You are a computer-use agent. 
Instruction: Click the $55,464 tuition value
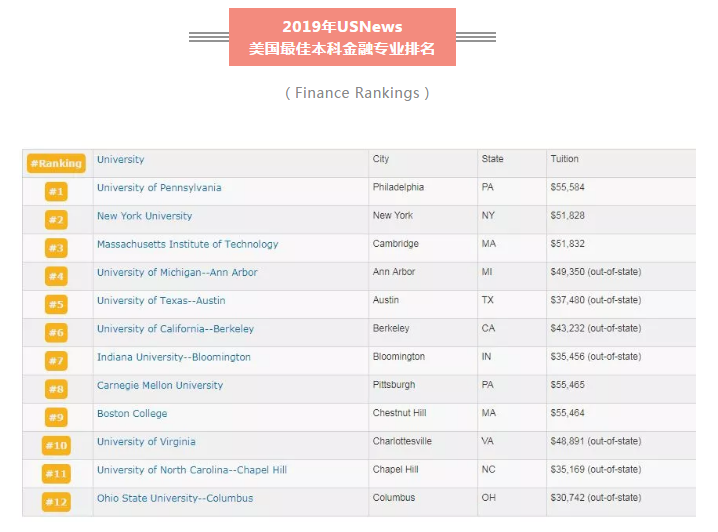pyautogui.click(x=567, y=413)
